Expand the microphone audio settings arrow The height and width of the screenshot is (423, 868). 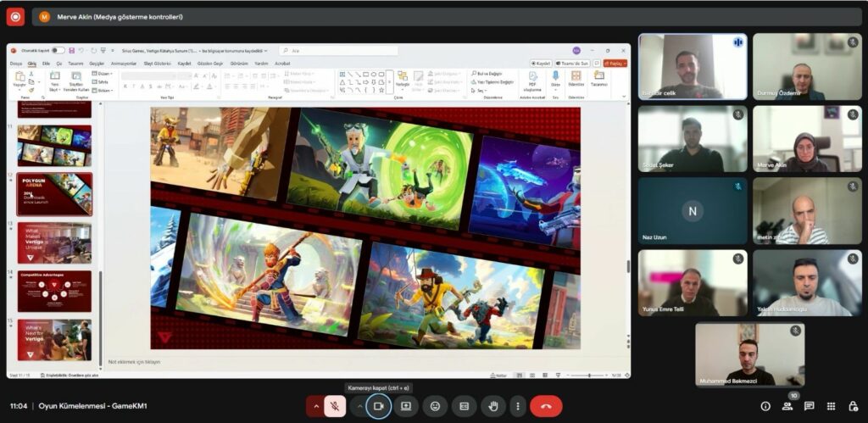(317, 406)
